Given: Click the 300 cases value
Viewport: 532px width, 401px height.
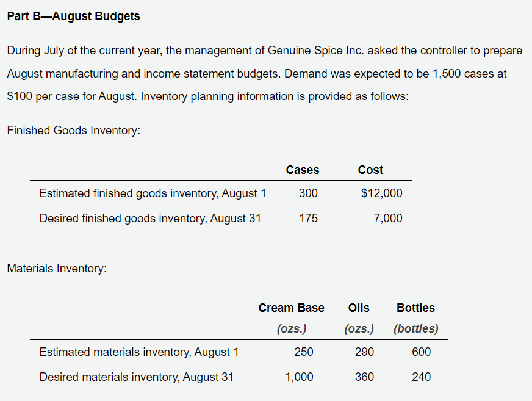Looking at the screenshot, I should (x=308, y=193).
